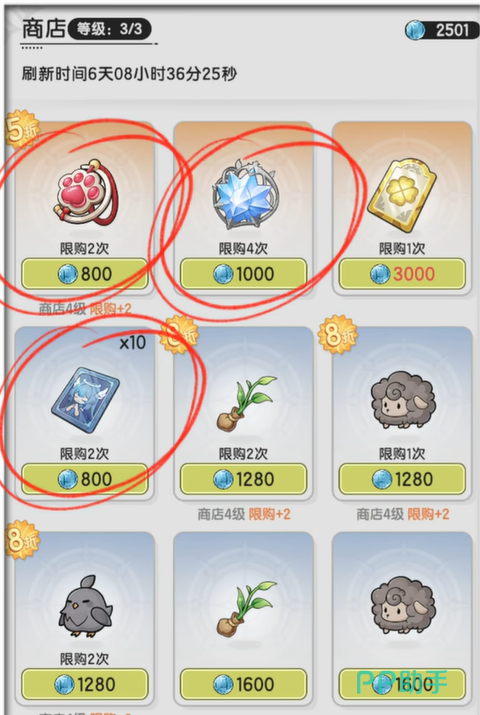Select the sprout sapling priced 1280

coord(246,403)
